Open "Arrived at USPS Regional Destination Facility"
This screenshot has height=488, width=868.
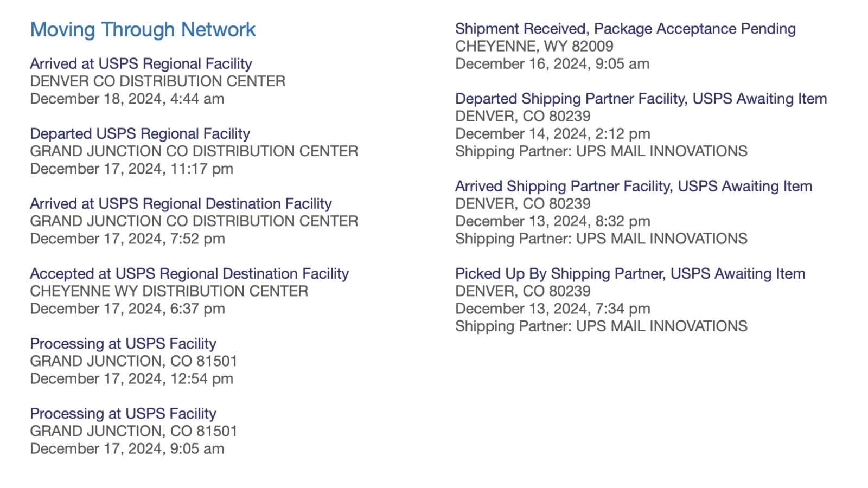pos(181,204)
